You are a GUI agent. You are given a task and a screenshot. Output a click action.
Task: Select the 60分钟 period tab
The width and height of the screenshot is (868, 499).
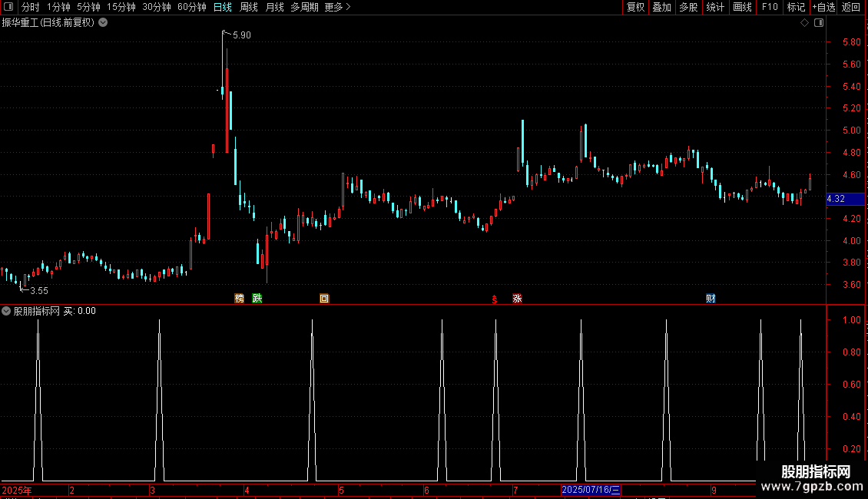(x=192, y=7)
